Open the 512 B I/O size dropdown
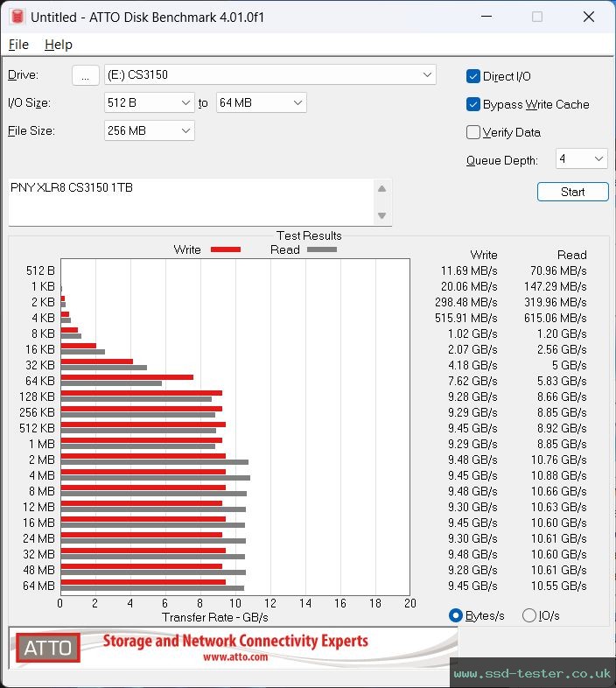Screen dimensions: 616x688 tap(149, 102)
